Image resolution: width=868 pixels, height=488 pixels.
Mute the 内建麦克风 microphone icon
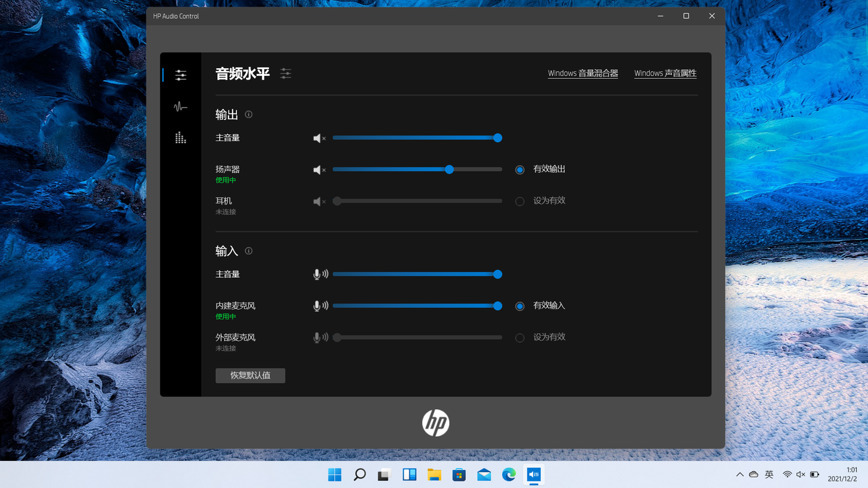[x=321, y=306]
